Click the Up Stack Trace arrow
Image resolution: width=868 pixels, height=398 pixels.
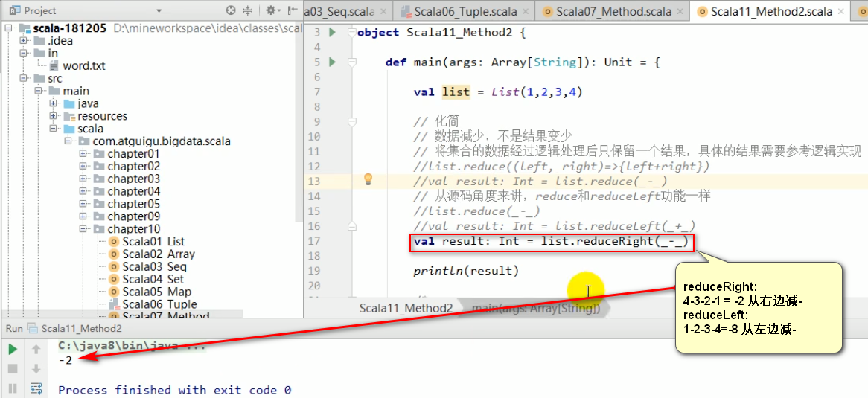[36, 350]
